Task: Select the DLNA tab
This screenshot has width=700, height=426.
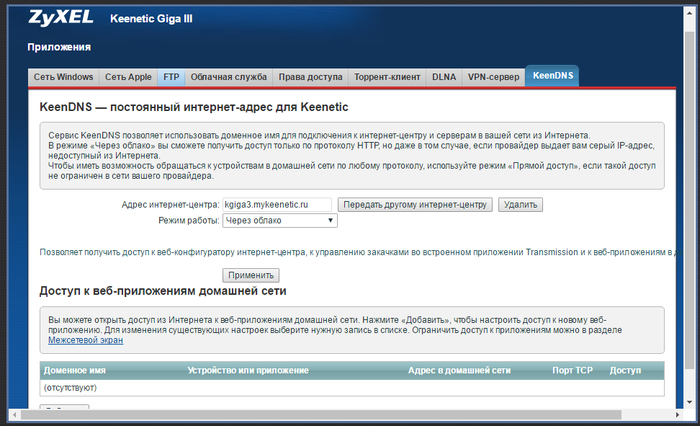Action: (444, 76)
